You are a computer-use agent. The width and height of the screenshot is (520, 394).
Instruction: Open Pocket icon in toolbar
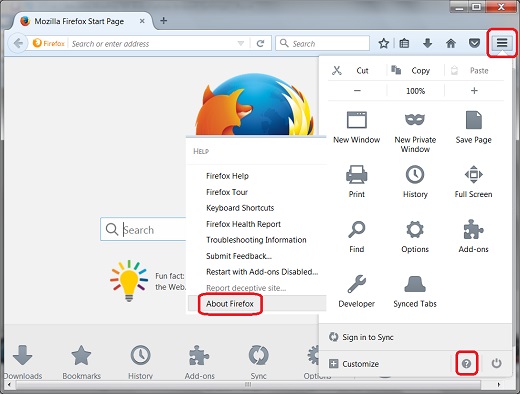point(474,43)
